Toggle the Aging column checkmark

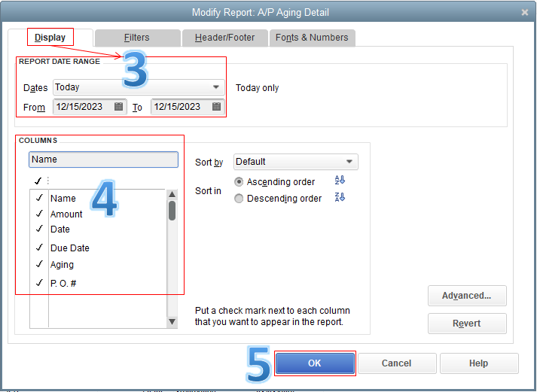[39, 264]
